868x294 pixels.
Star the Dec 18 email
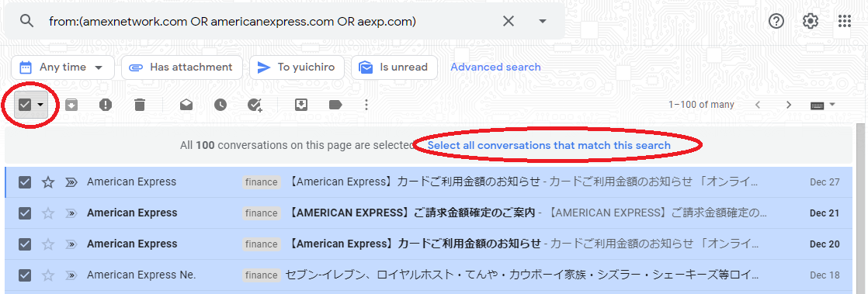click(x=48, y=275)
